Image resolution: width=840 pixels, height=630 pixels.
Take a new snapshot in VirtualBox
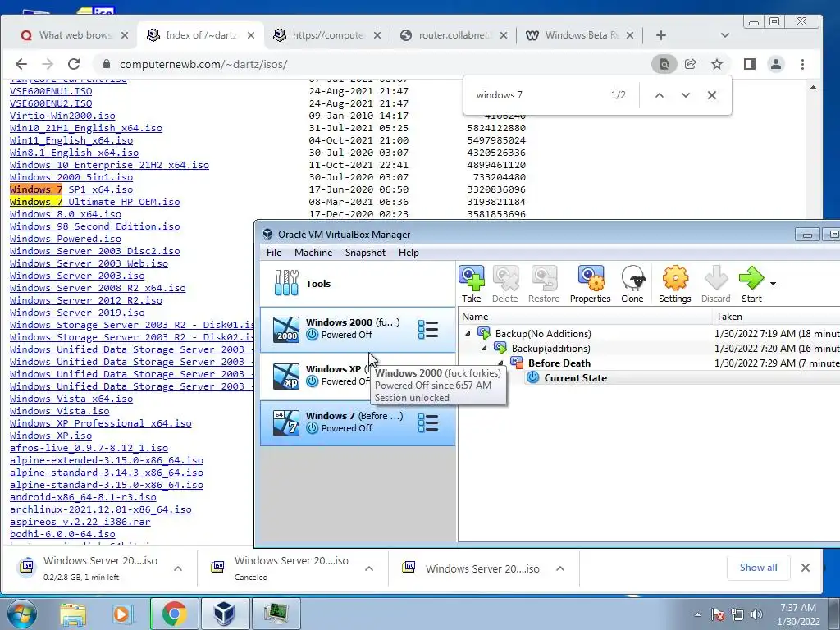coord(472,285)
